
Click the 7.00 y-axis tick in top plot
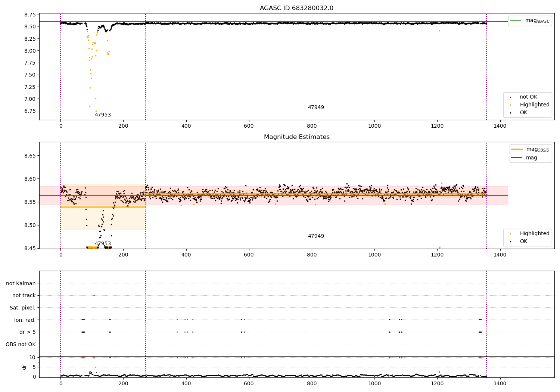(x=30, y=99)
